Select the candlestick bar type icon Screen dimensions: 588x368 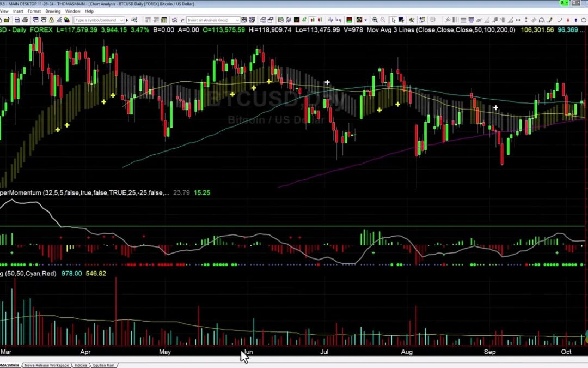[312, 20]
